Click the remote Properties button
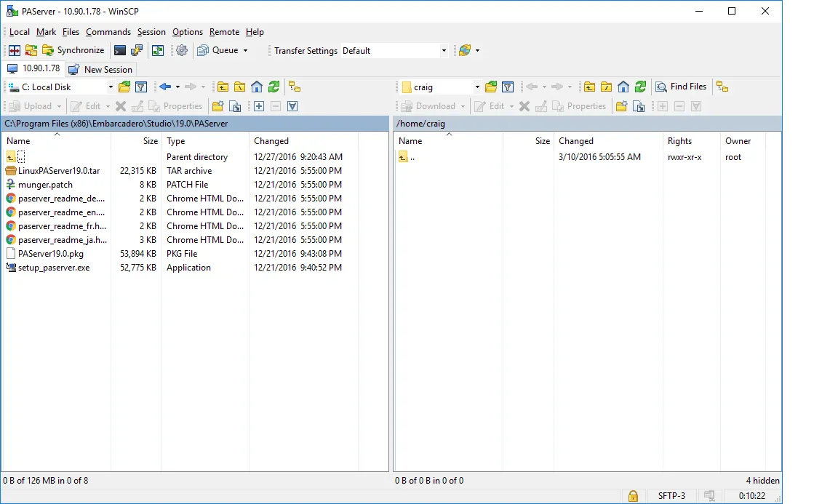Screen dimensions: 838x504 (579, 106)
